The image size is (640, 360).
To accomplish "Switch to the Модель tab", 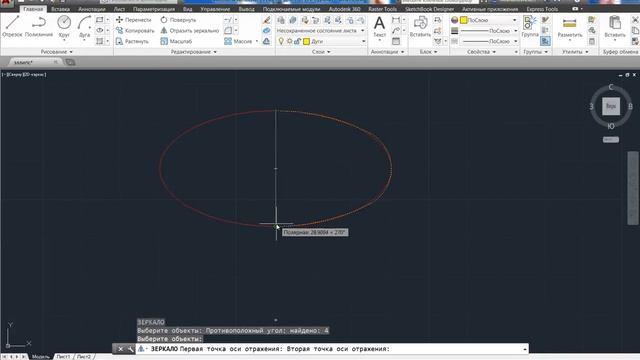I will (x=40, y=357).
